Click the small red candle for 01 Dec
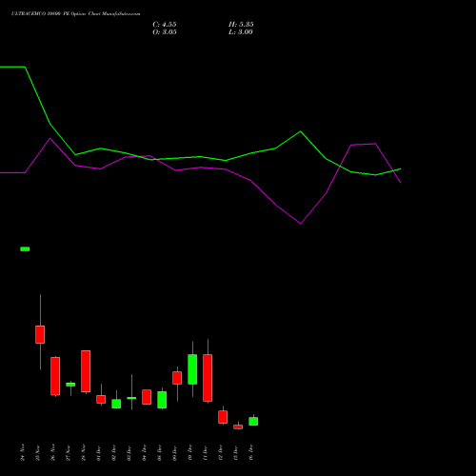476x476 pixels. click(101, 399)
